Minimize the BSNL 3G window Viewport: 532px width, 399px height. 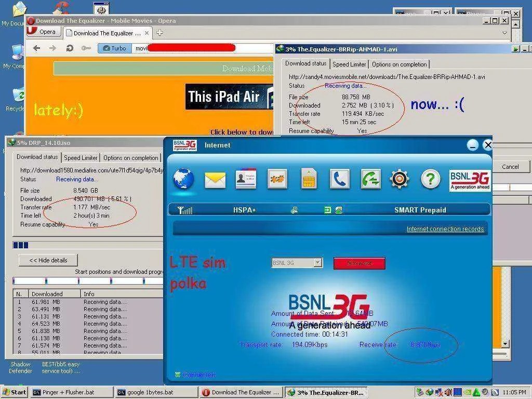point(473,145)
